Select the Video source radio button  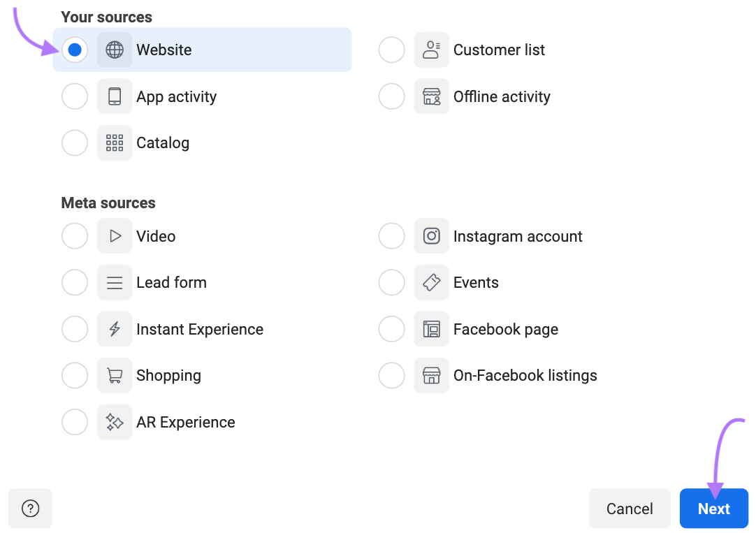click(x=74, y=236)
